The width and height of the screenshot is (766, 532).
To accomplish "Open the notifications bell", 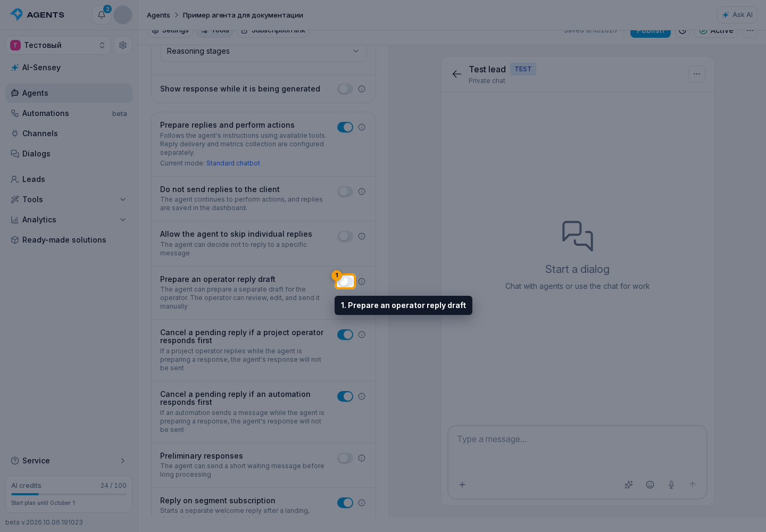I will [102, 15].
